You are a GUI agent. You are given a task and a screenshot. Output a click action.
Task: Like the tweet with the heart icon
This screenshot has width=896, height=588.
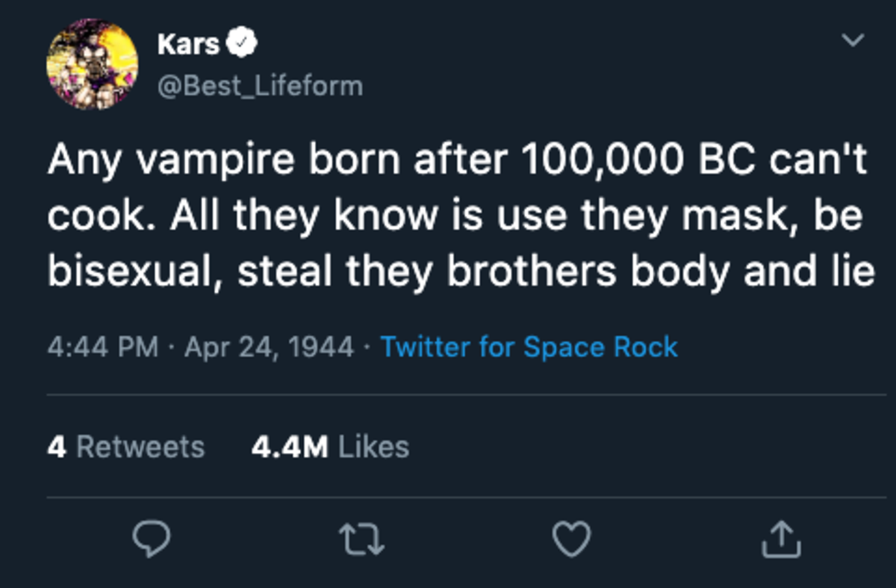click(571, 539)
